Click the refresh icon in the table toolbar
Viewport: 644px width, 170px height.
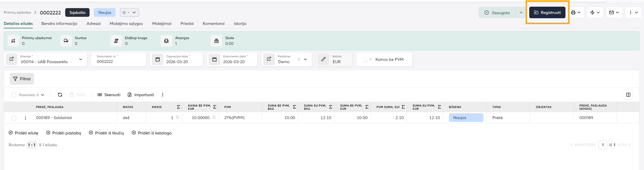click(60, 95)
